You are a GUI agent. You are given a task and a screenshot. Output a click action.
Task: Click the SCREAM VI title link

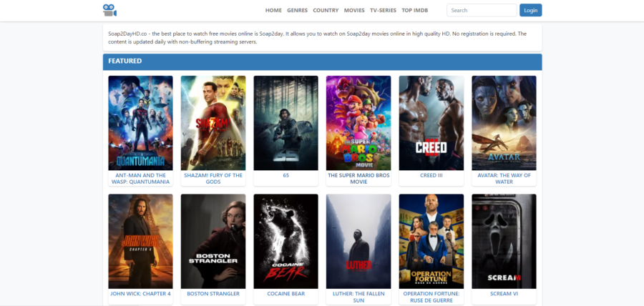[x=504, y=294]
